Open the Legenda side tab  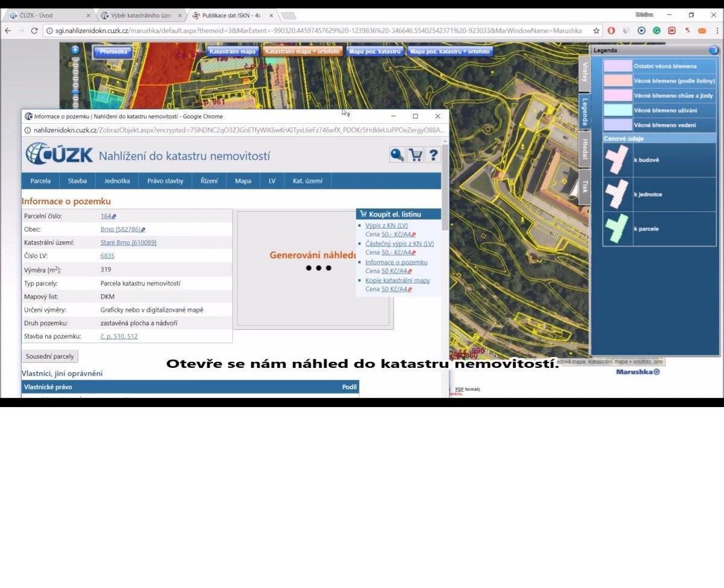(585, 111)
